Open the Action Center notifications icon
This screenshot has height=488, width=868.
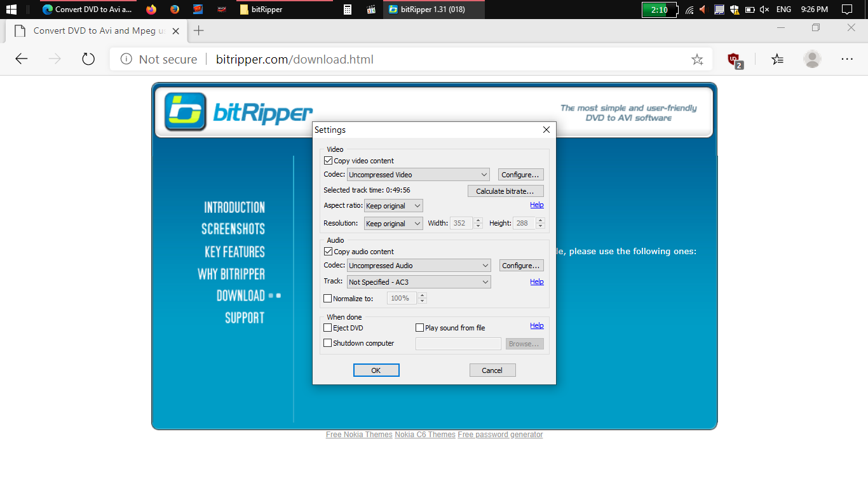click(x=846, y=10)
